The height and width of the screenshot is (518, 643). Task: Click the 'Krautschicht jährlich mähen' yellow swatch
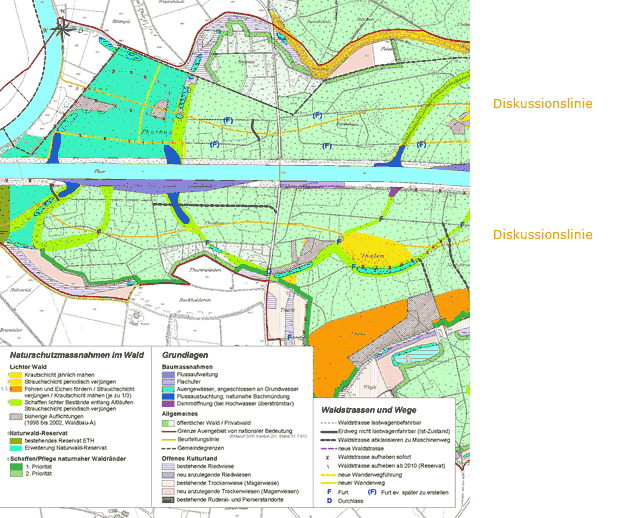pyautogui.click(x=15, y=373)
